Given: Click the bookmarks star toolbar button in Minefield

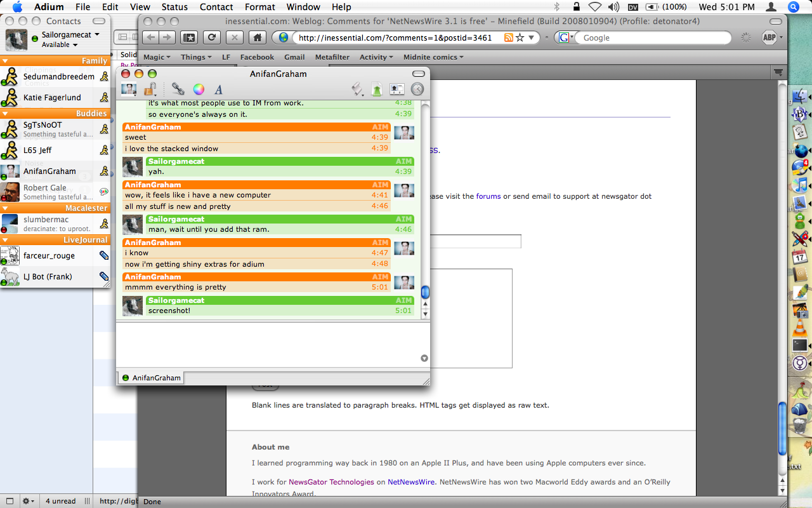Looking at the screenshot, I should coord(189,37).
